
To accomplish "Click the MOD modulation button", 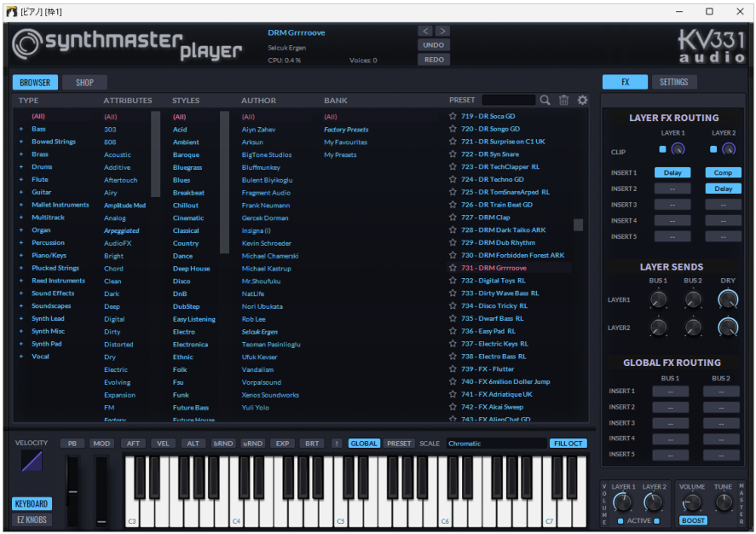I will 101,444.
